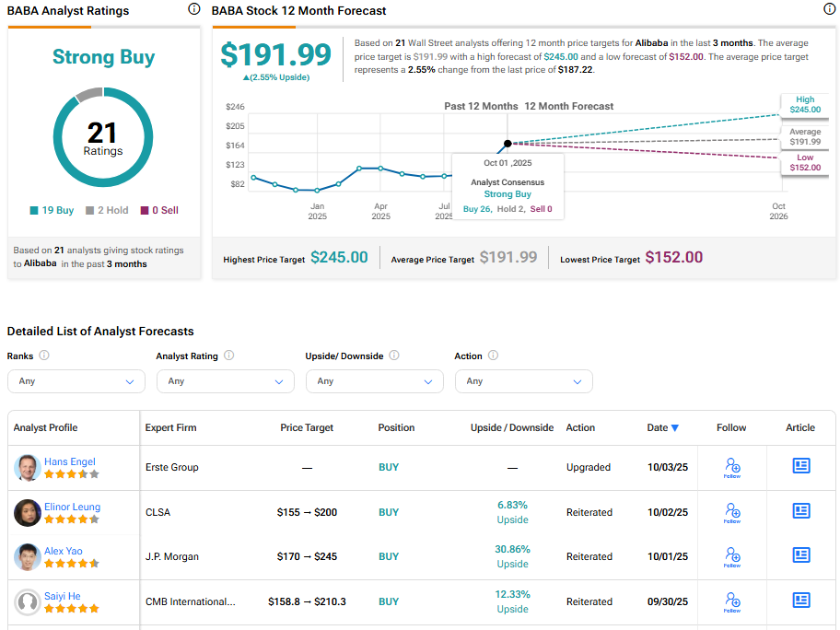The height and width of the screenshot is (630, 840).
Task: Click the Oct 01 consensus point on chart
Action: pos(507,144)
